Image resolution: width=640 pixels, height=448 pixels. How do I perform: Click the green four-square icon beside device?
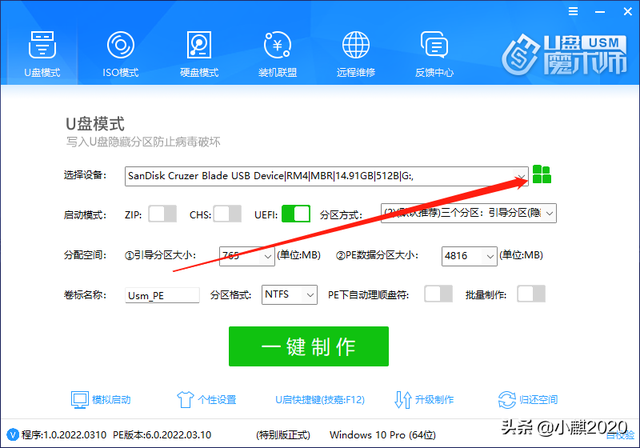(542, 174)
